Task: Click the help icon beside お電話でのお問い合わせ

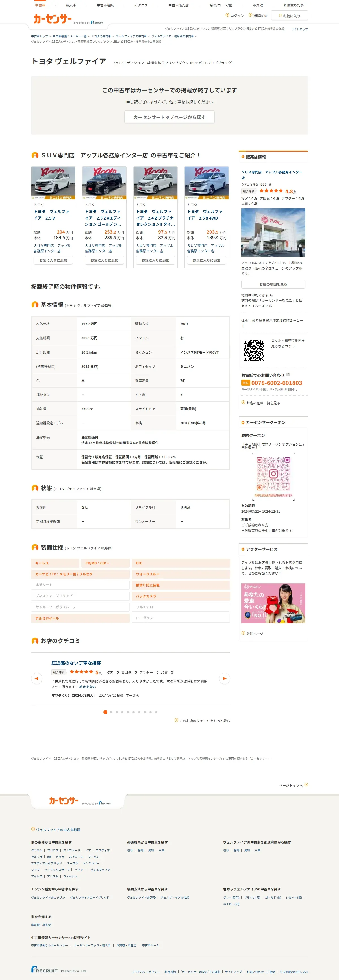Action: click(x=288, y=374)
